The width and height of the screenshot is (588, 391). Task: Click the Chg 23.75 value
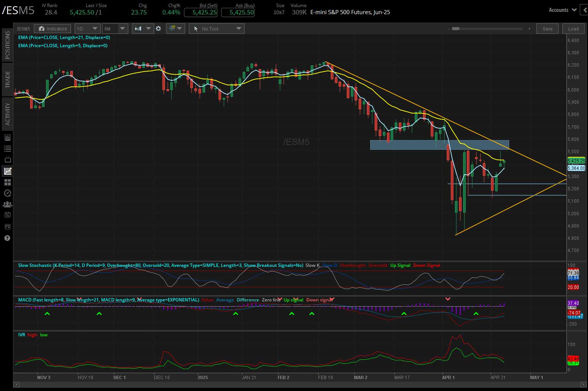139,12
